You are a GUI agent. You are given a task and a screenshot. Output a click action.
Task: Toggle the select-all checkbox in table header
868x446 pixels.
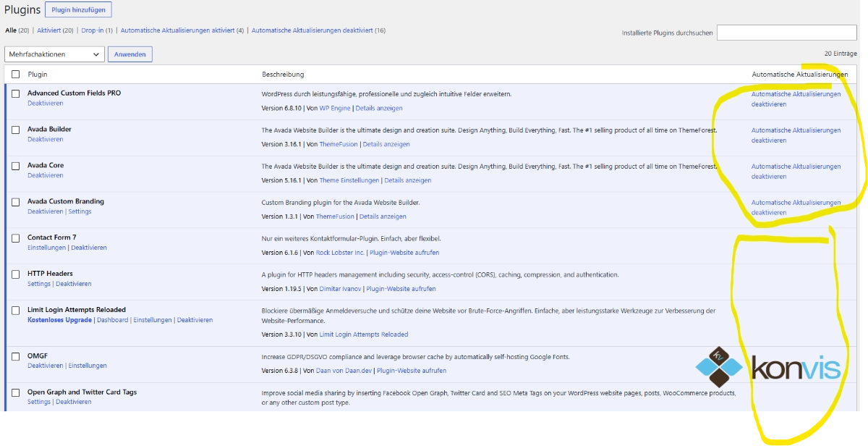[15, 75]
